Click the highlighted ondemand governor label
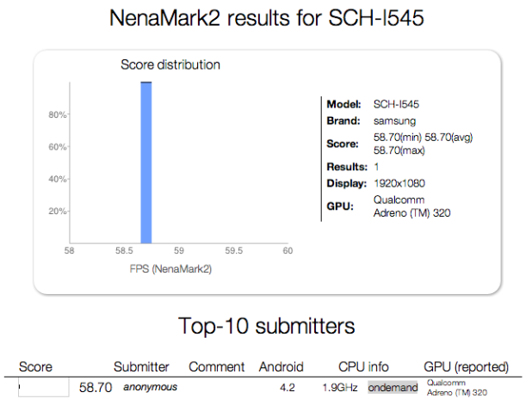532x411 pixels. [393, 388]
